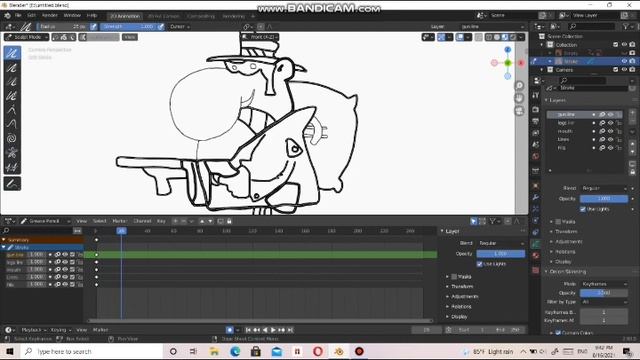Open the Playback menu in the timeline
The image size is (640, 360).
coord(33,330)
